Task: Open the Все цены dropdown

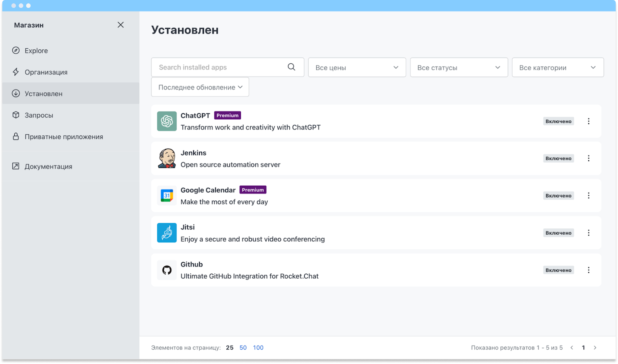Action: pyautogui.click(x=356, y=67)
